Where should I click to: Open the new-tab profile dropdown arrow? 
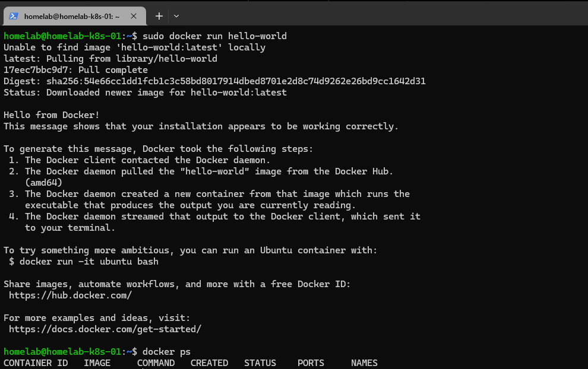coord(176,16)
